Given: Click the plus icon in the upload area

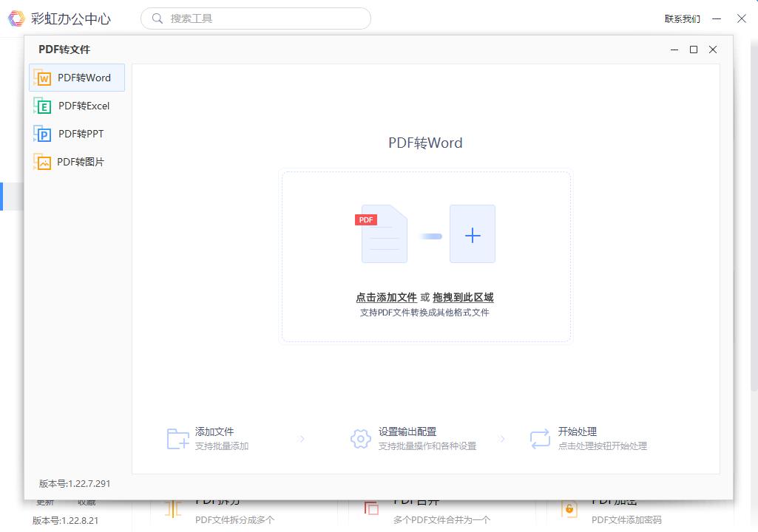Looking at the screenshot, I should tap(472, 234).
